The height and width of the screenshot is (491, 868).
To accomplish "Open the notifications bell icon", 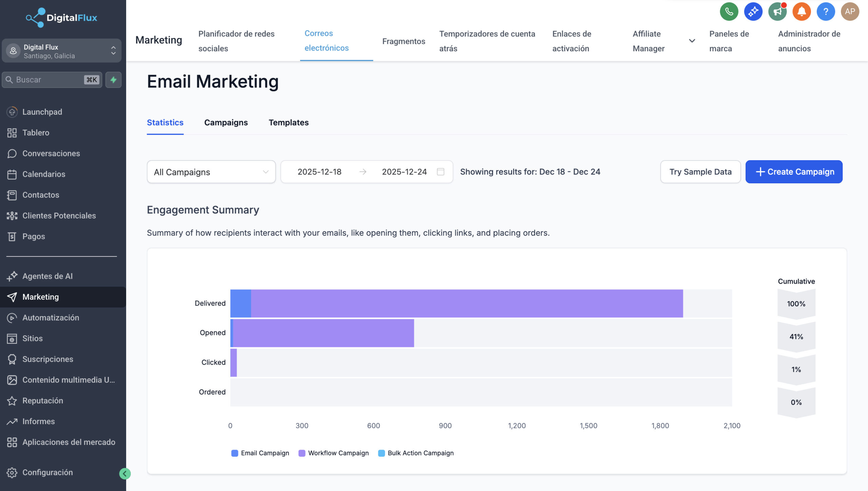I will coord(802,11).
